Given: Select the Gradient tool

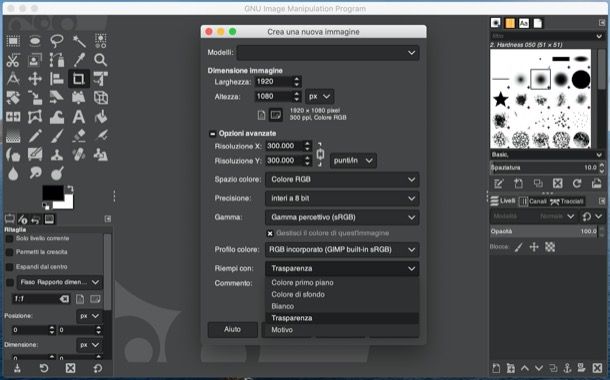Looking at the screenshot, I should point(13,136).
